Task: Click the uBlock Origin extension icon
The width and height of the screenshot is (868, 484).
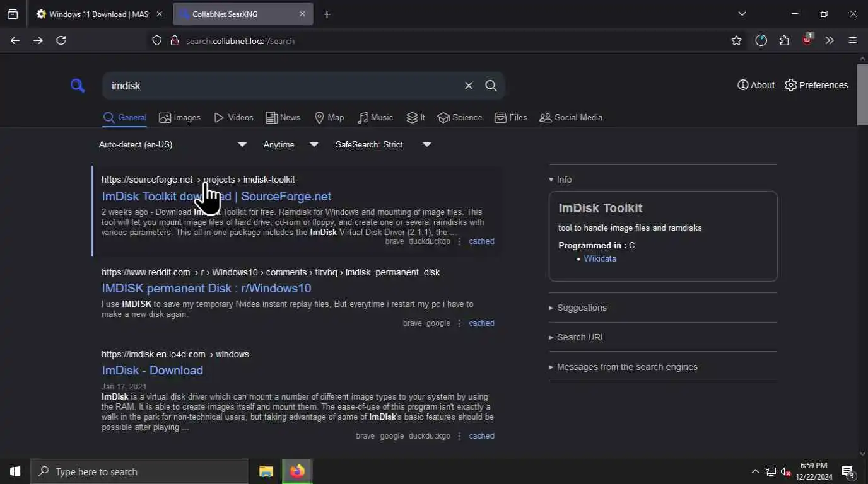Action: [x=807, y=40]
